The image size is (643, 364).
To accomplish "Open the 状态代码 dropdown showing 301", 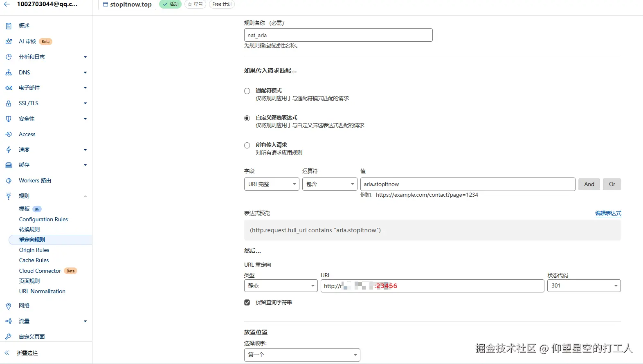I will point(584,285).
